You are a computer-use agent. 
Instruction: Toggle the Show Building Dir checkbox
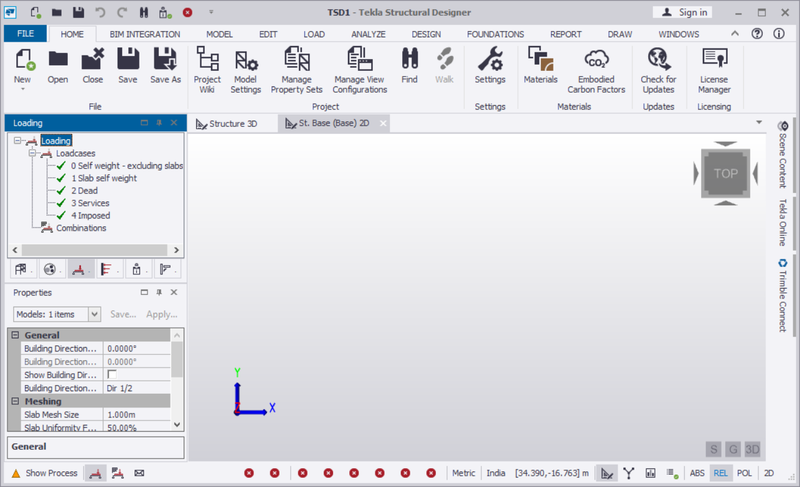click(112, 374)
